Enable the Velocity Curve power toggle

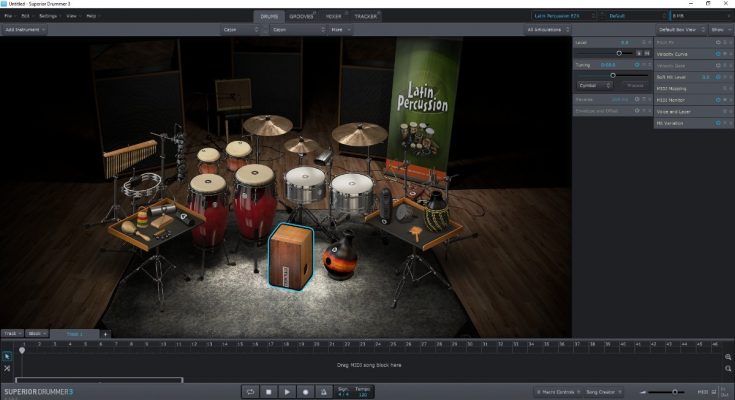point(718,53)
